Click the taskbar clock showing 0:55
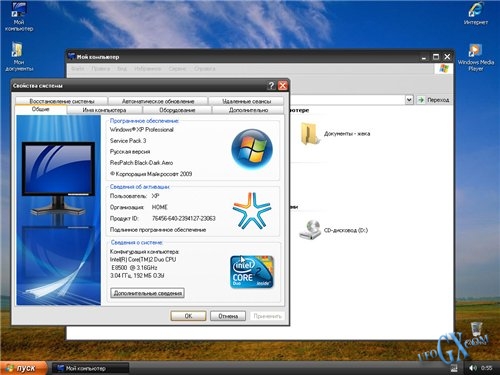 (x=487, y=368)
